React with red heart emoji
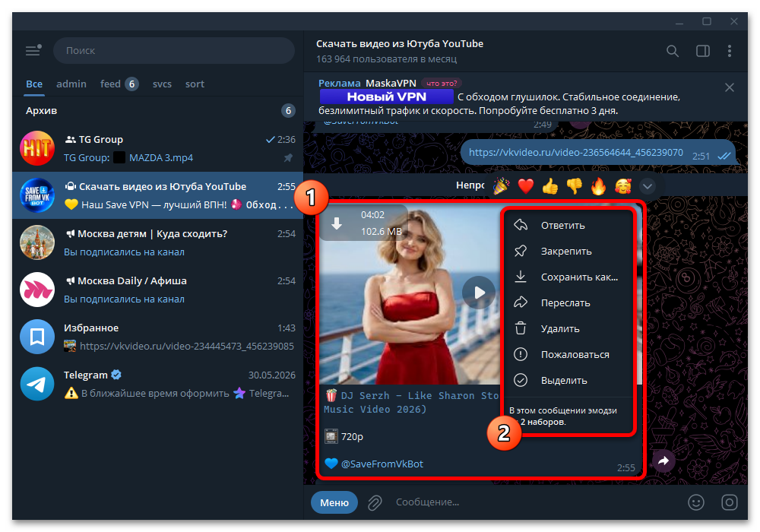This screenshot has height=532, width=760. 526,185
